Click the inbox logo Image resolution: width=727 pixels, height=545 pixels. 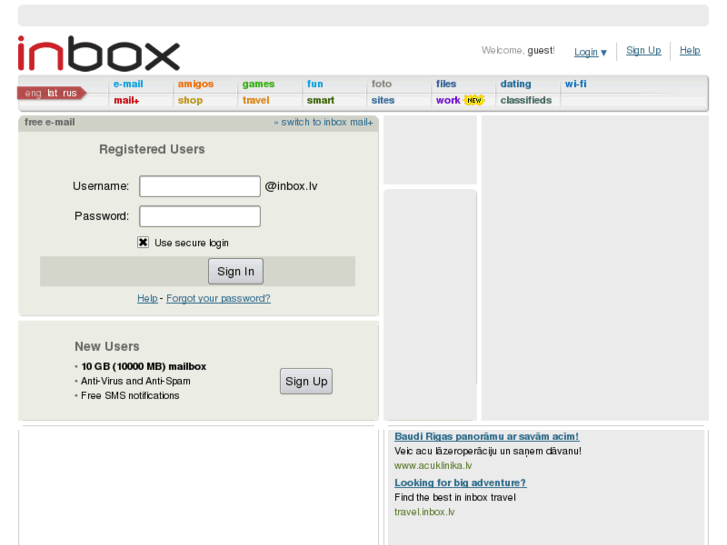[99, 53]
